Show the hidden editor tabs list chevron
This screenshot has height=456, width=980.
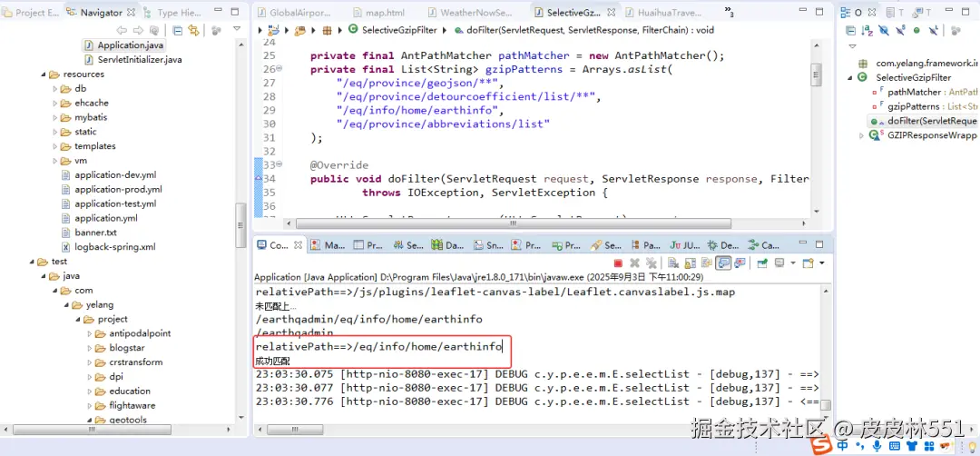pyautogui.click(x=729, y=11)
